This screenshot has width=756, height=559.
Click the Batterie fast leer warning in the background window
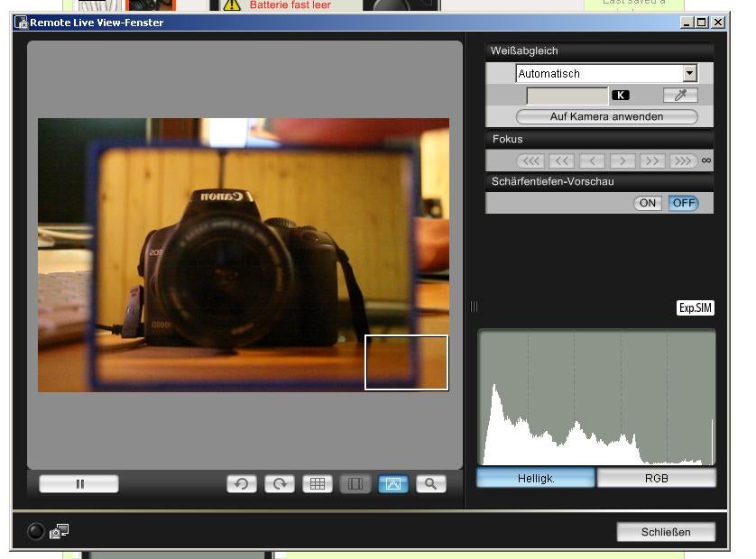tap(290, 5)
